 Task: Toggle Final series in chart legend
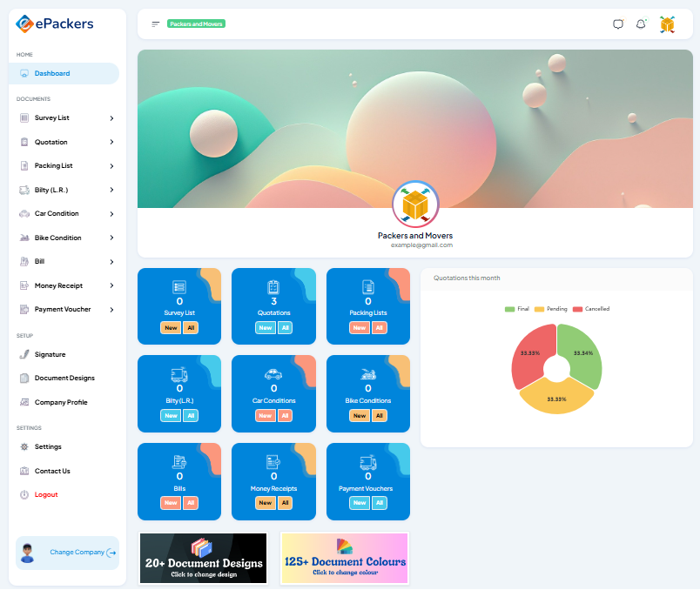pos(517,309)
